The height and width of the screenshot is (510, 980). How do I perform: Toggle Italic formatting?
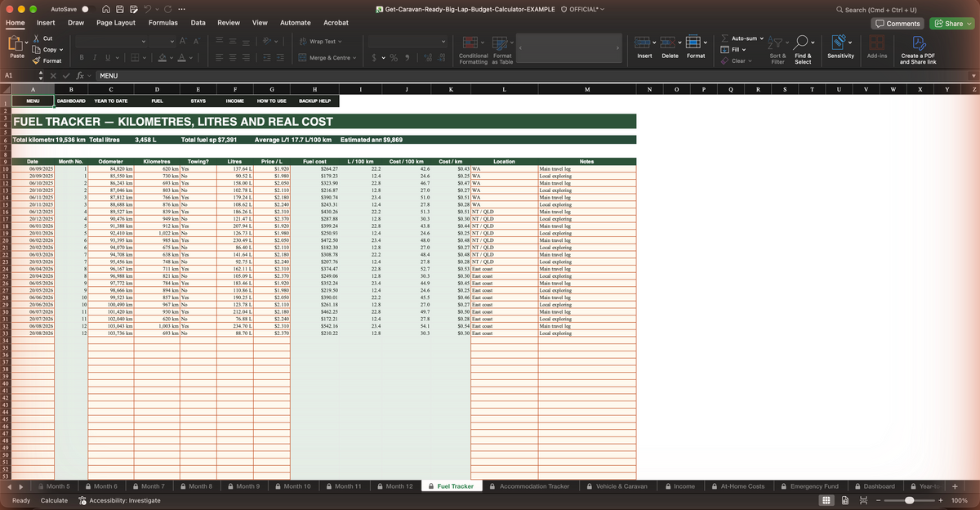click(x=96, y=58)
